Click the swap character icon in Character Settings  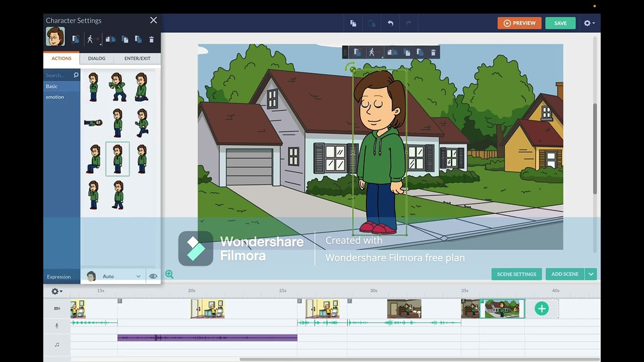pos(75,39)
